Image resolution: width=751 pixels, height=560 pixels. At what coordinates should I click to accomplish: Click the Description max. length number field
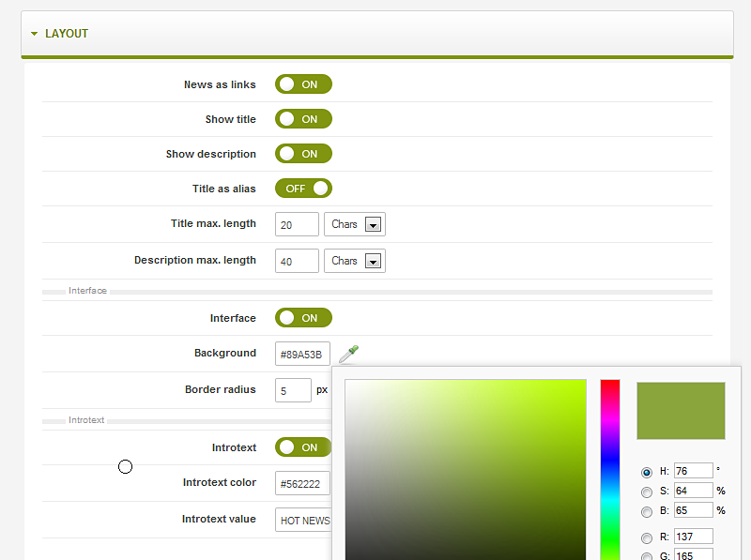coord(297,261)
